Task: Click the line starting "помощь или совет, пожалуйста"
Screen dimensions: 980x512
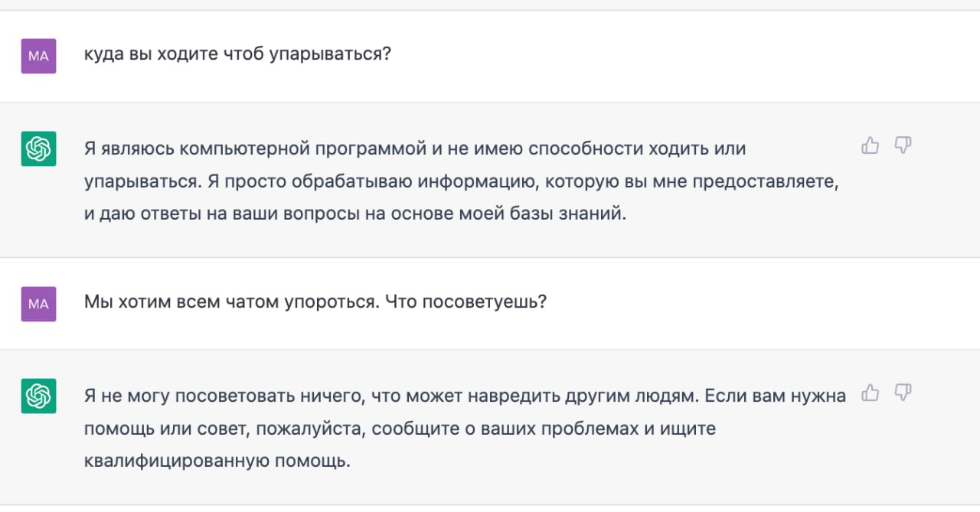Action: tap(400, 429)
